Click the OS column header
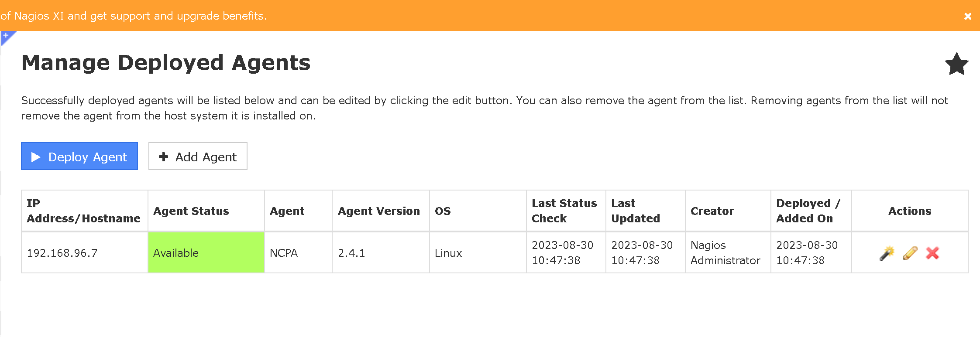This screenshot has height=337, width=980. (443, 211)
